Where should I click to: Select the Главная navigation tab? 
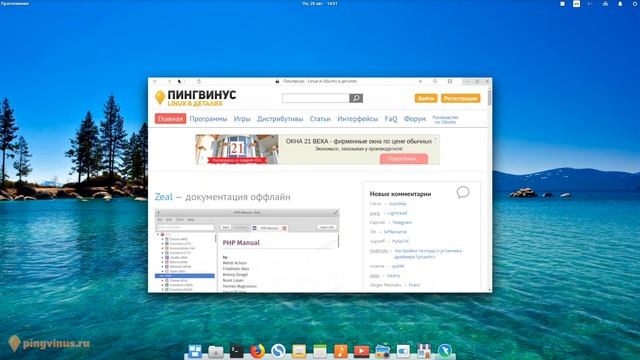[170, 119]
